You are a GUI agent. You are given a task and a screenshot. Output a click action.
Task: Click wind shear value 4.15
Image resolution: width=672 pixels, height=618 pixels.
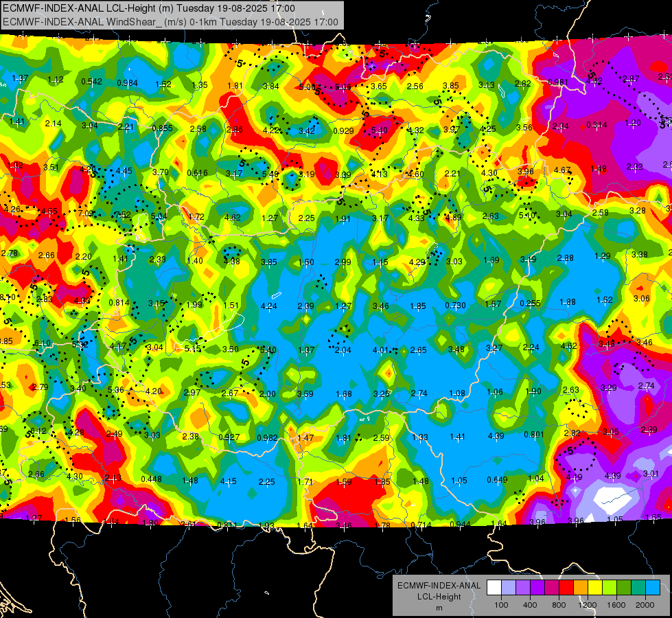[228, 481]
